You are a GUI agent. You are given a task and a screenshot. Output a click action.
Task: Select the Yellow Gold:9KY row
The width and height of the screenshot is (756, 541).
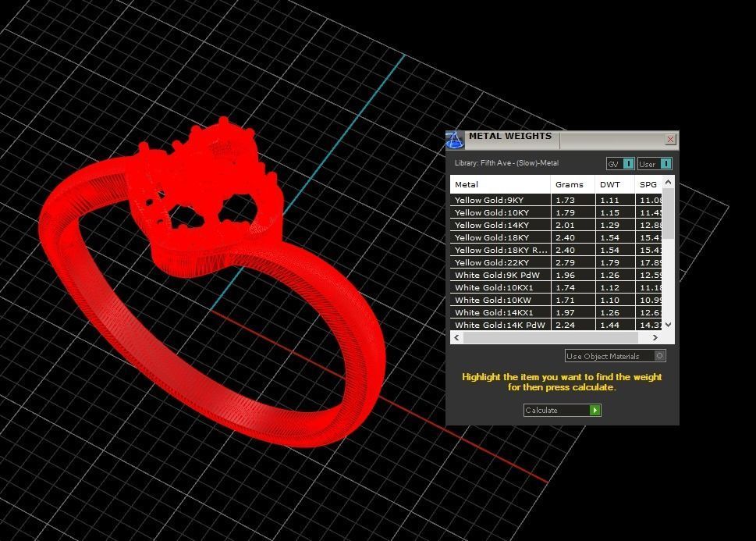(x=556, y=200)
